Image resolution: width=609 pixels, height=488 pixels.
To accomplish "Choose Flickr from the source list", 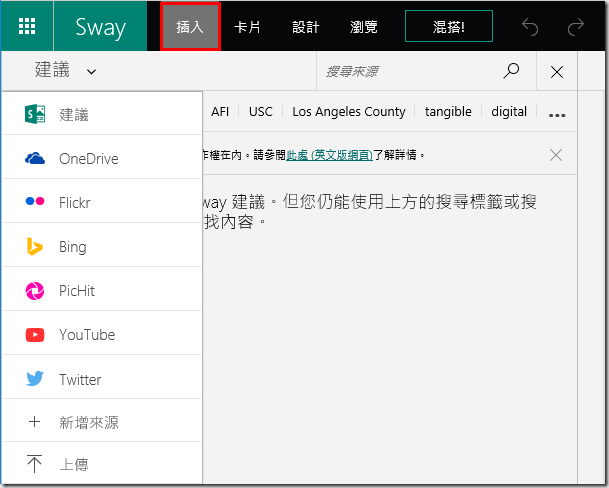I will click(102, 201).
